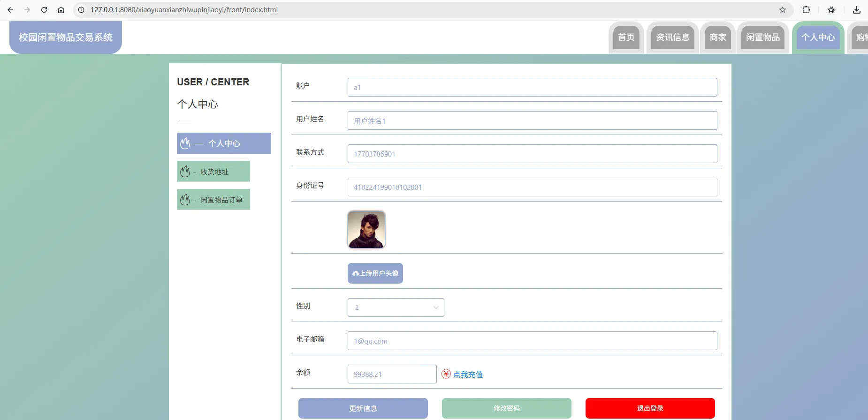
Task: Switch to the 资讯信息 tab
Action: (x=672, y=37)
